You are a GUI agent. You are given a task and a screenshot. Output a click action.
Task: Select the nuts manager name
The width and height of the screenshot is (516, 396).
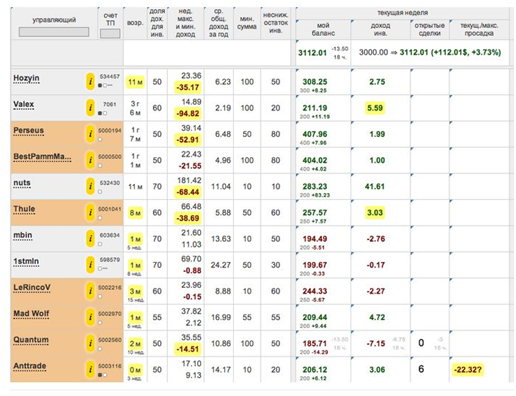point(22,183)
